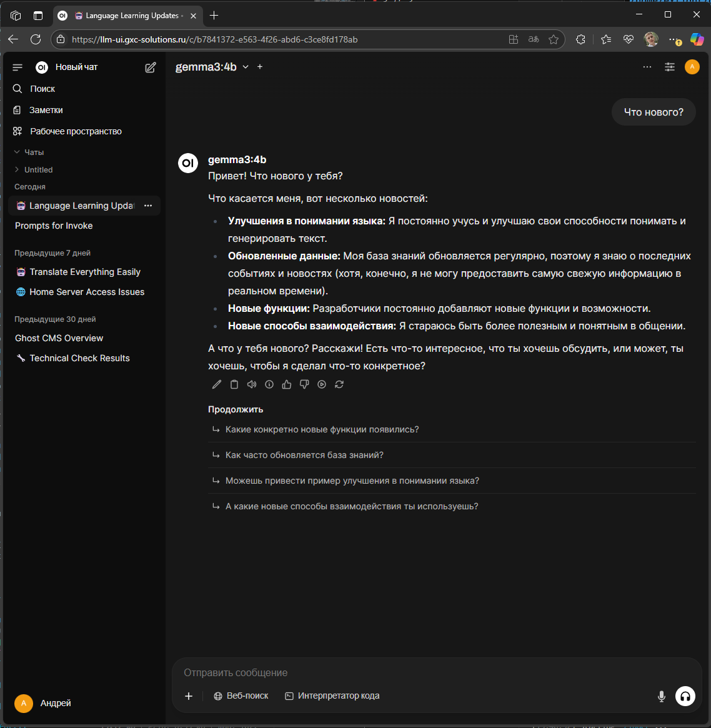Give thumbs down to the response
Screen dimensions: 711x728
coord(304,384)
